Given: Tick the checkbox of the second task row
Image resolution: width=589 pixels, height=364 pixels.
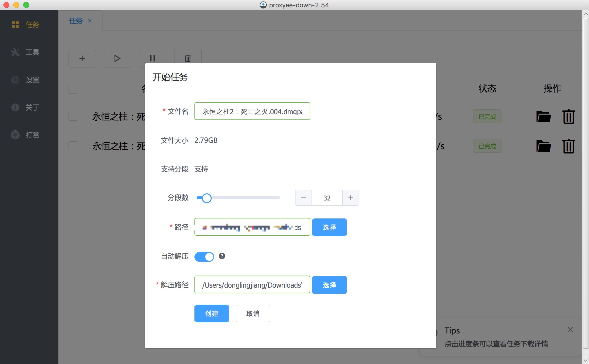Looking at the screenshot, I should [x=73, y=146].
